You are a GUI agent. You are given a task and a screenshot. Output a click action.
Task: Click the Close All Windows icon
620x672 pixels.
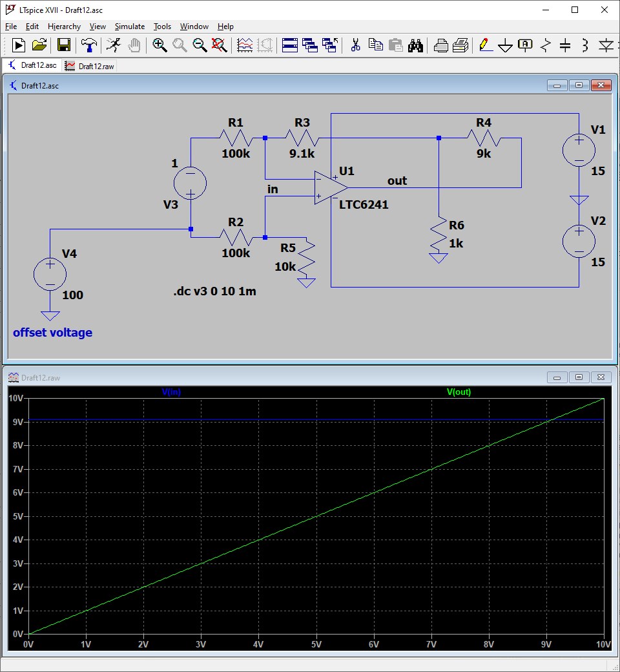coord(331,45)
